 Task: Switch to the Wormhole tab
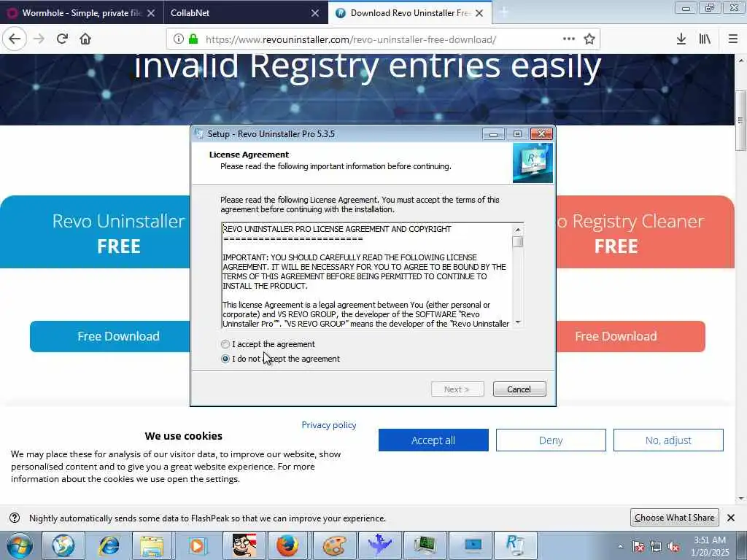(x=82, y=13)
